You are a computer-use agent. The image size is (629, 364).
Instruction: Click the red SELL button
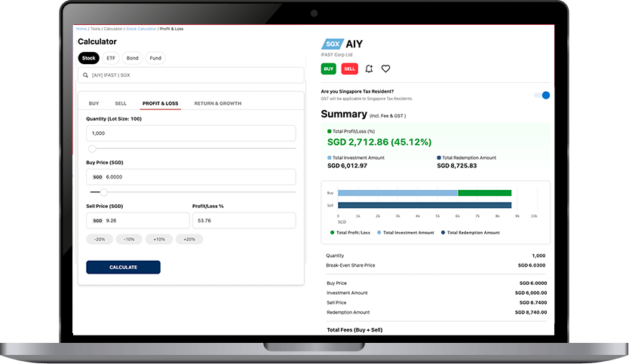pos(349,69)
